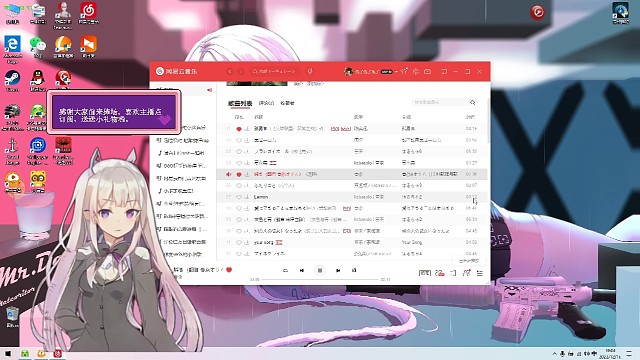
Task: Open the listen together icon
Action: pyautogui.click(x=467, y=273)
